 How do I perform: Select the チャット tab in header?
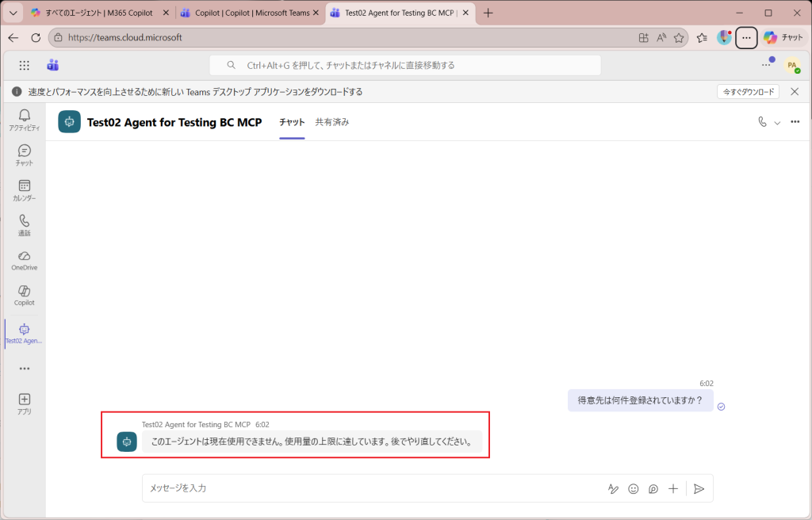pyautogui.click(x=292, y=122)
